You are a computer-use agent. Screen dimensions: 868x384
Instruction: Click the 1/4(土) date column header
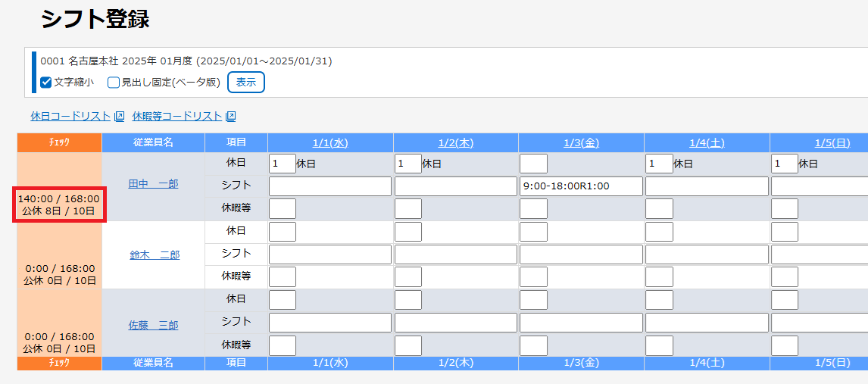click(x=707, y=142)
